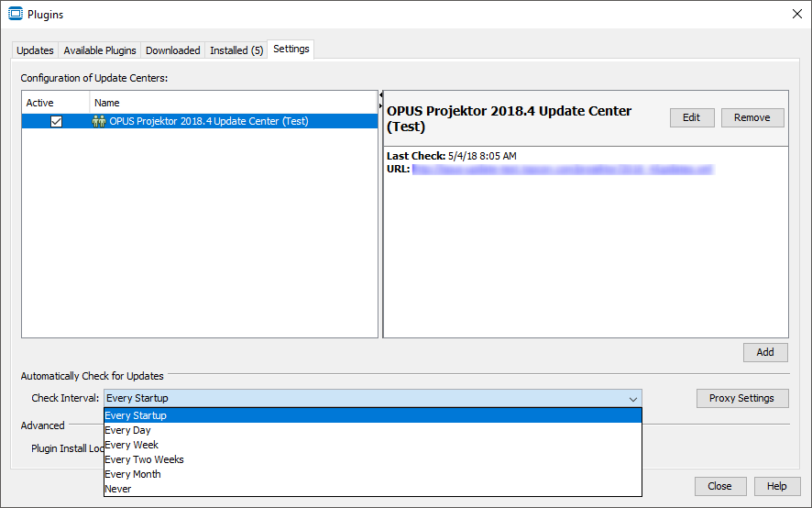Go to the Downloaded tab
Screen dimensions: 812x508
click(172, 50)
